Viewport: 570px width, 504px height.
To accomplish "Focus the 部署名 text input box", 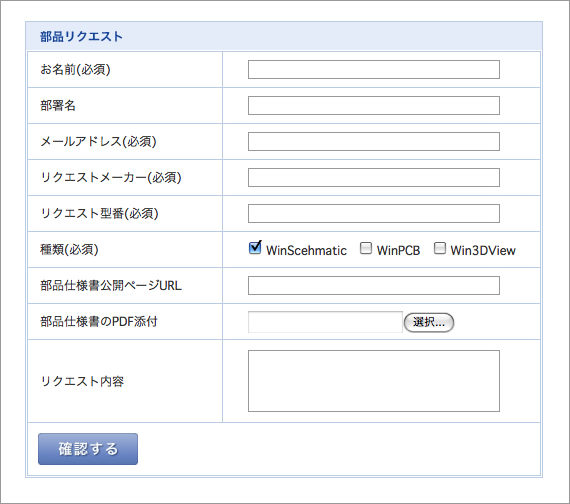I will [x=374, y=105].
